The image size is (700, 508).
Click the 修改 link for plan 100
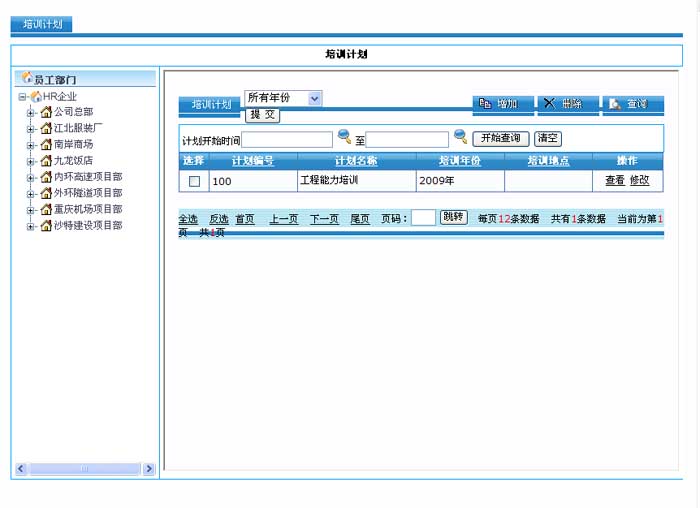click(639, 181)
